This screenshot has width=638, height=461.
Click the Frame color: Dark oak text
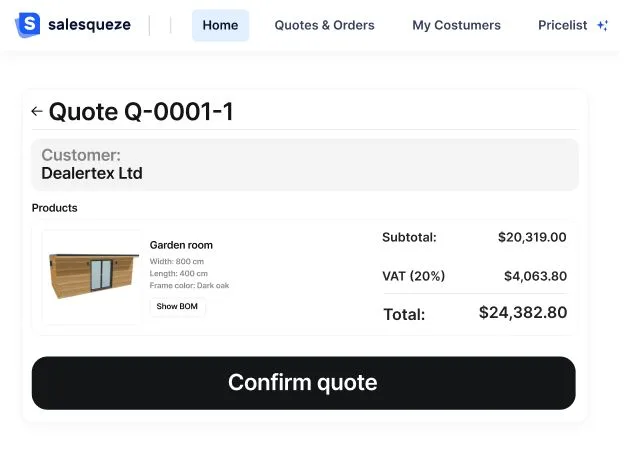click(189, 286)
